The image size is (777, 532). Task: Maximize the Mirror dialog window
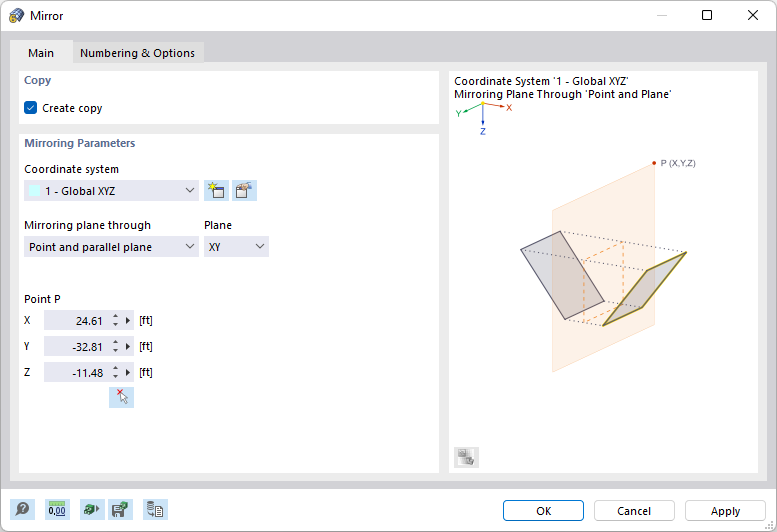pyautogui.click(x=707, y=15)
